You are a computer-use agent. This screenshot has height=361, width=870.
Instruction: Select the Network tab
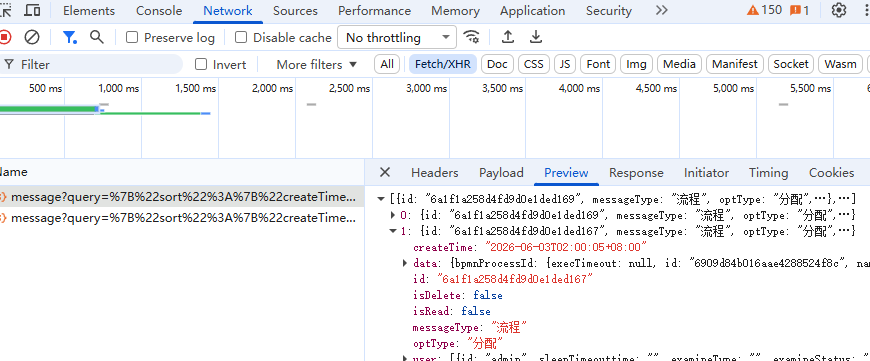(227, 11)
